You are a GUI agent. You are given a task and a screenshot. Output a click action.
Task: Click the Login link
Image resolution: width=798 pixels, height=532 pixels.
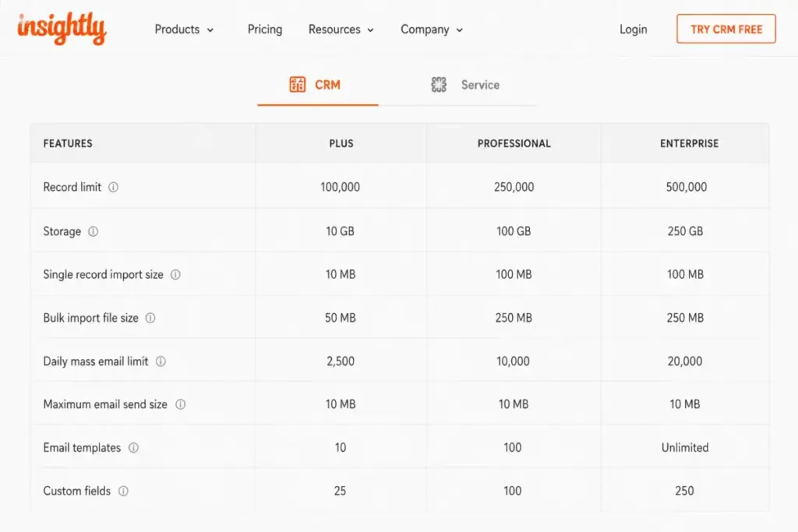633,30
